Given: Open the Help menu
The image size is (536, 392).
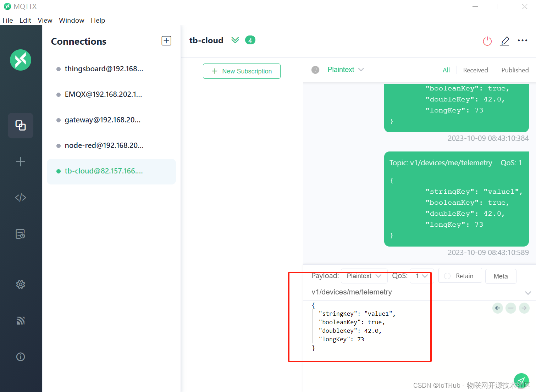Looking at the screenshot, I should coord(98,20).
